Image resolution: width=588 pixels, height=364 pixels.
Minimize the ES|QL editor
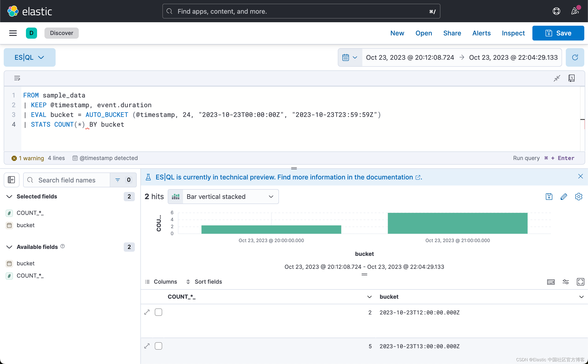click(557, 78)
